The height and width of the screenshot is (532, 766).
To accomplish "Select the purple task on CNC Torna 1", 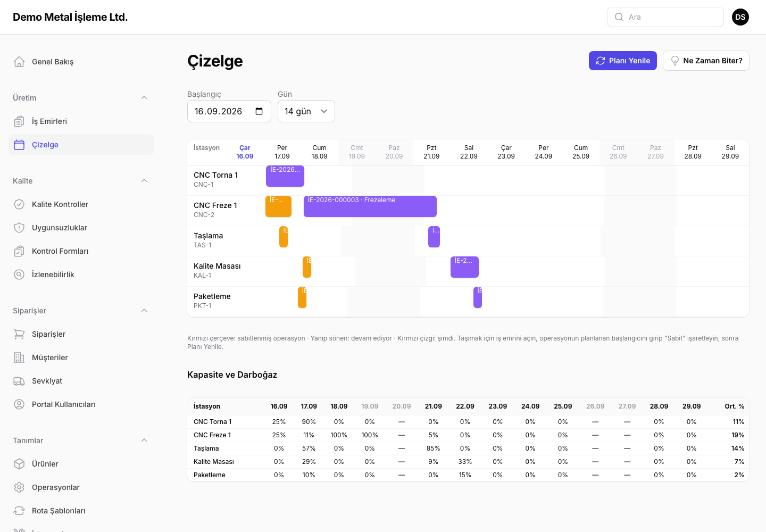I will (285, 176).
